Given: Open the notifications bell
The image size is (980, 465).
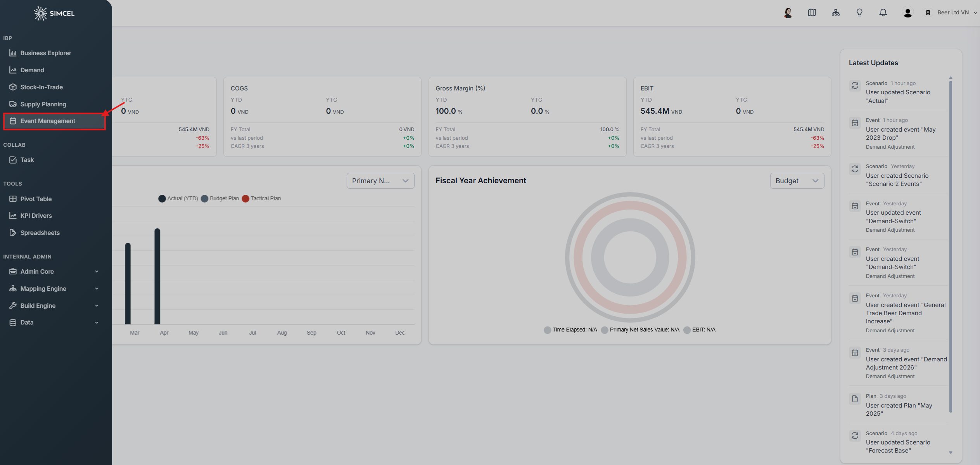Looking at the screenshot, I should tap(883, 13).
